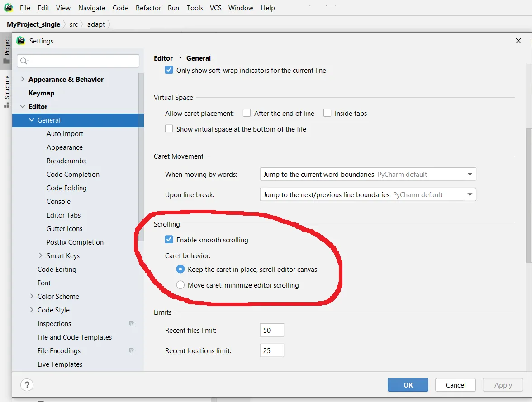Click the Cancel button
The image size is (532, 402).
pos(455,385)
